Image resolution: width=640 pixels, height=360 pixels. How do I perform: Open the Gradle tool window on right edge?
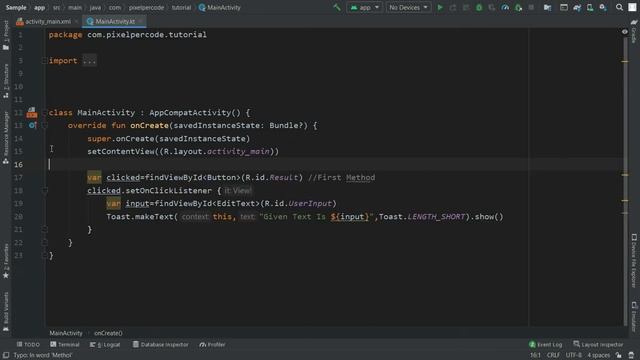point(634,31)
